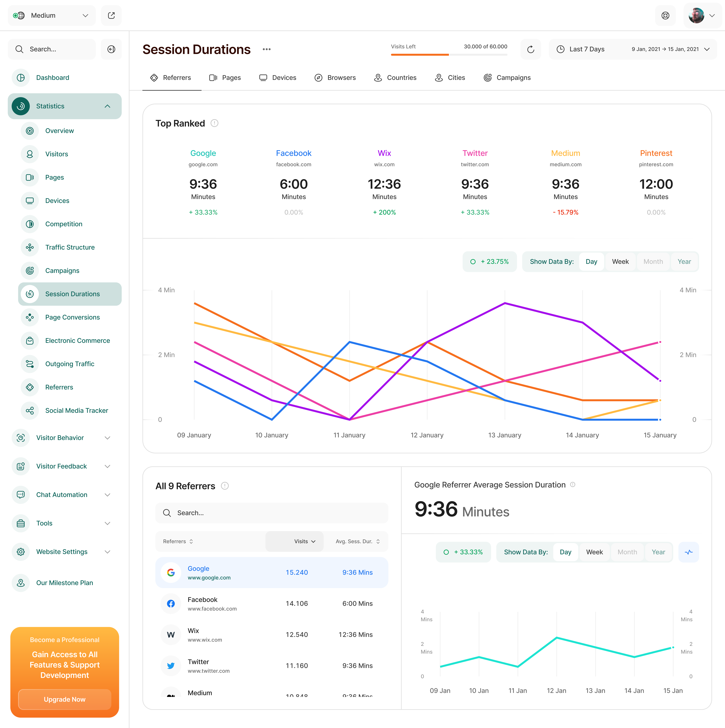Viewport: 725px width, 728px height.
Task: Select Year in Google referrer chart toggle
Action: tap(658, 552)
